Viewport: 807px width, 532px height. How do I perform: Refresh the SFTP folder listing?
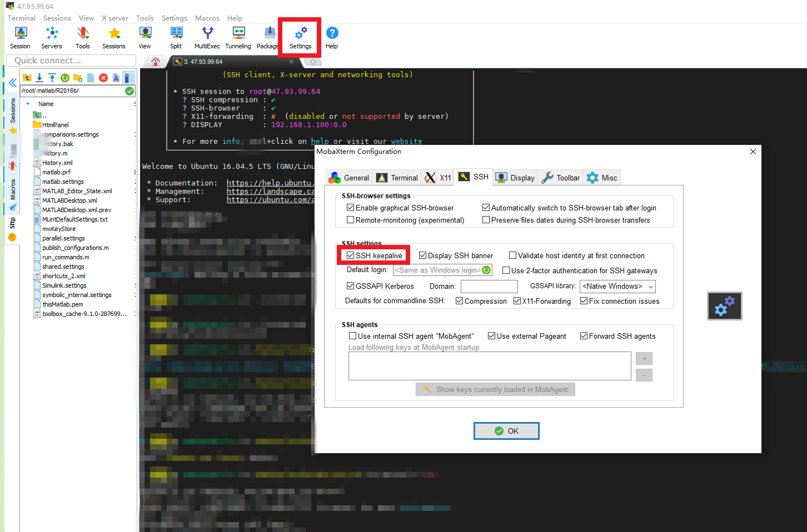point(64,78)
